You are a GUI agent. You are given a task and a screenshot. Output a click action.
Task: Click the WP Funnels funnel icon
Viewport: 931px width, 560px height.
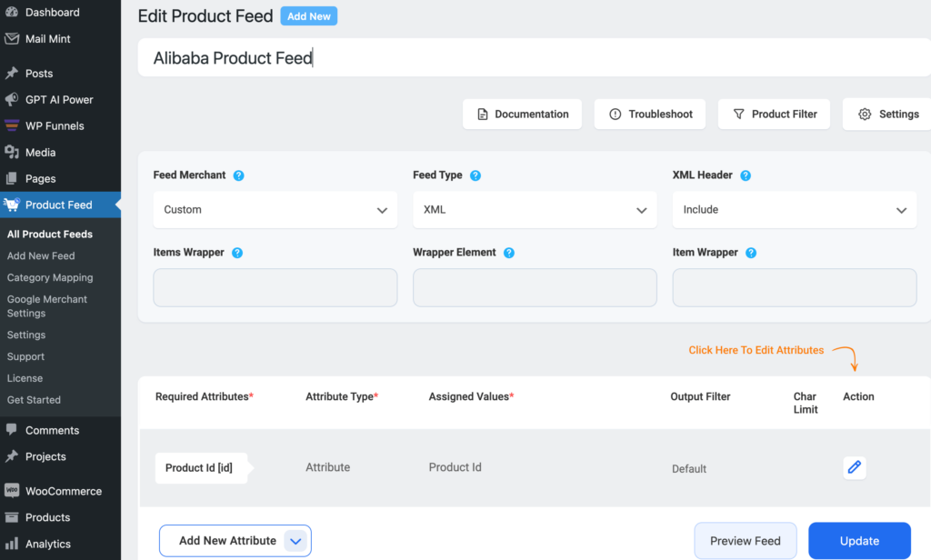[x=11, y=125]
